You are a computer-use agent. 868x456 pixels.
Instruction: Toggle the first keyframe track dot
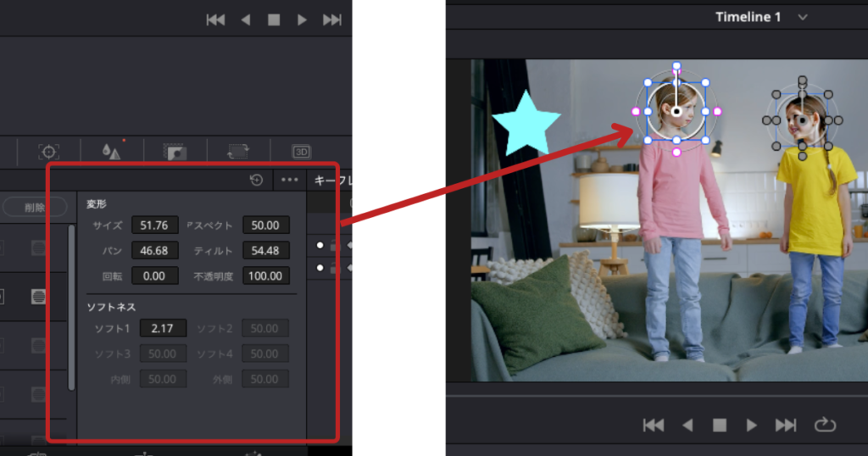click(320, 246)
